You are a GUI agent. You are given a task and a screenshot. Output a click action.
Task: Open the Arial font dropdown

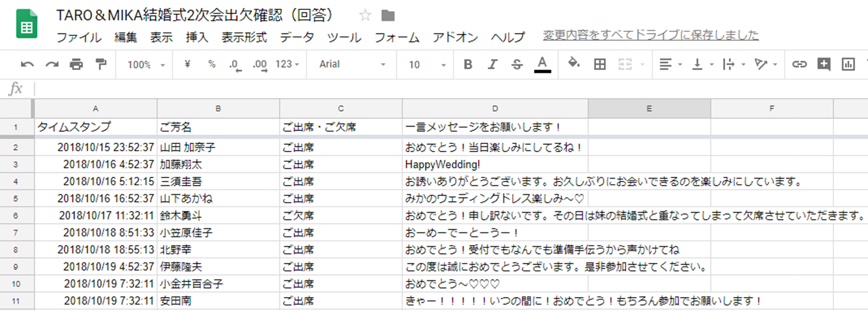(x=352, y=64)
